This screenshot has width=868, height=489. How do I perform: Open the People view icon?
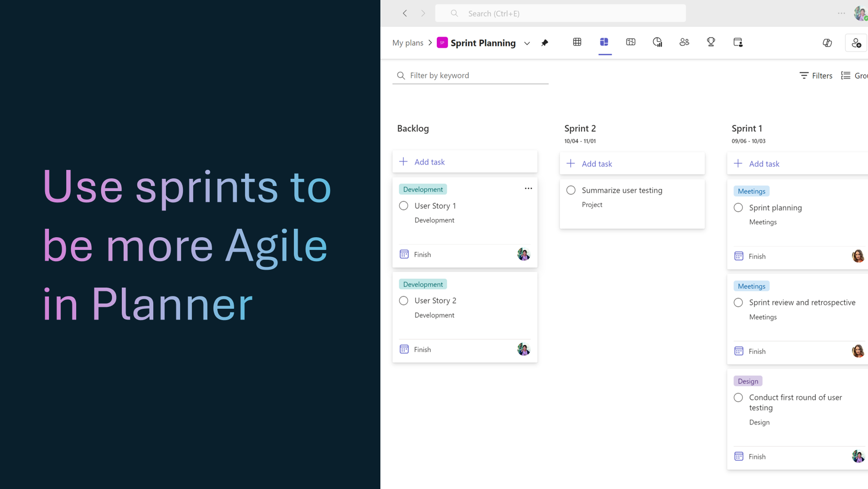click(x=684, y=42)
